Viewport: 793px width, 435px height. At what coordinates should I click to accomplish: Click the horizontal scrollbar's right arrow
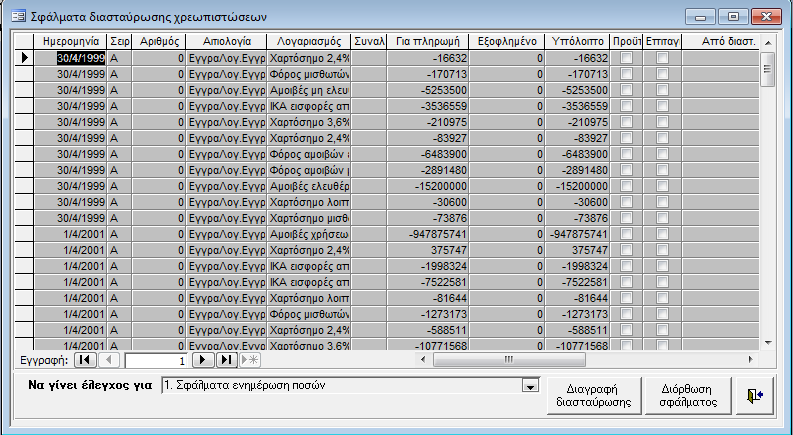pyautogui.click(x=753, y=359)
